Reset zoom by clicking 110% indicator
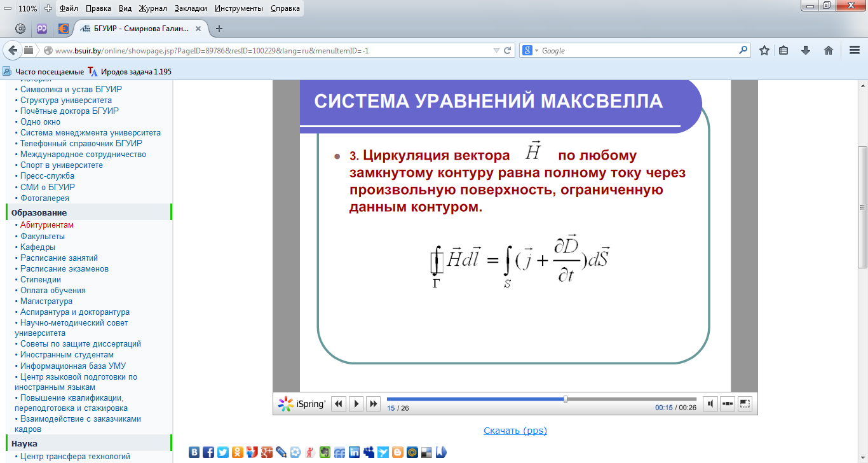This screenshot has height=463, width=868. click(27, 8)
